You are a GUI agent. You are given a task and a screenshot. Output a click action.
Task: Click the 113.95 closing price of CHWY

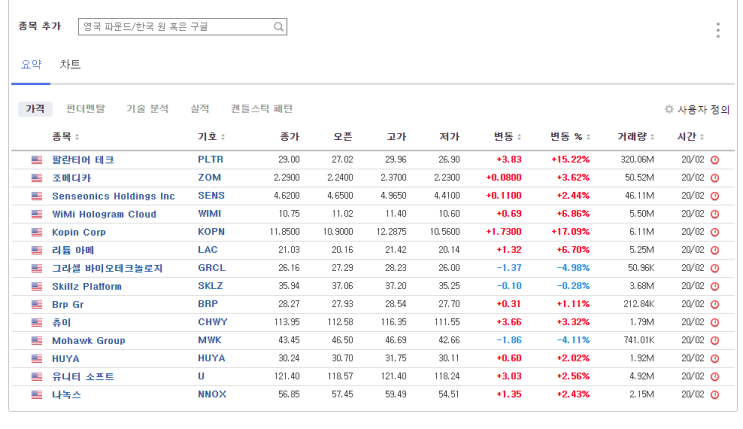click(287, 322)
